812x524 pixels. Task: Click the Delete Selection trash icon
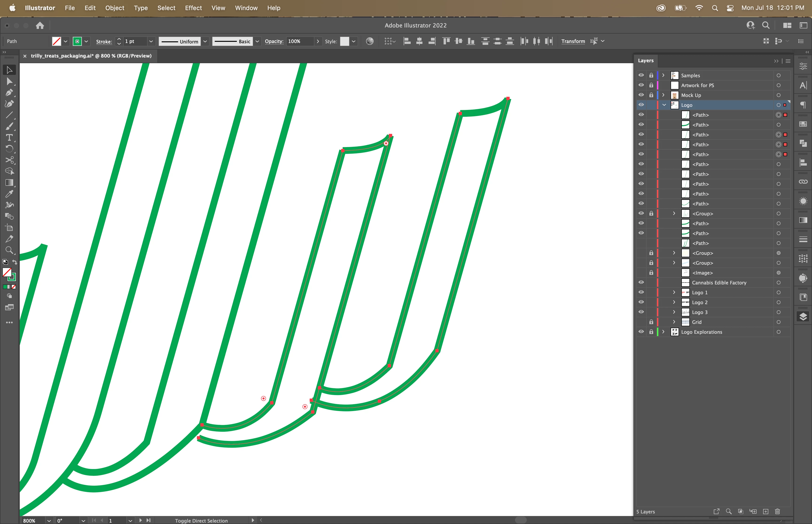point(777,511)
